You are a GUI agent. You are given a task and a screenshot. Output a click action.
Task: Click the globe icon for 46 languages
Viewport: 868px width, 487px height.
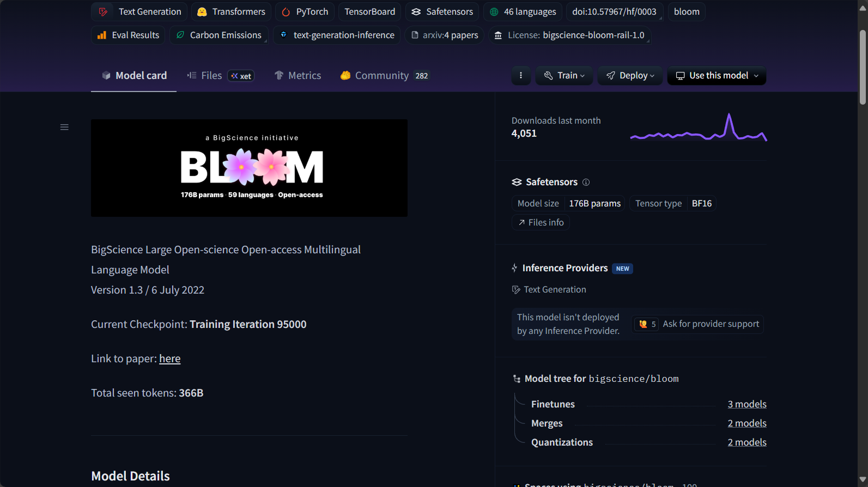coord(494,12)
